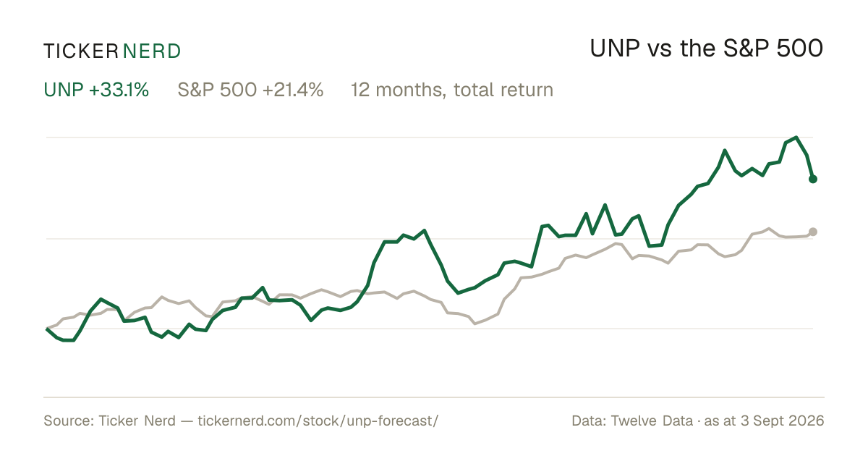
Task: Click the green UNP line starting point
Action: click(x=47, y=329)
